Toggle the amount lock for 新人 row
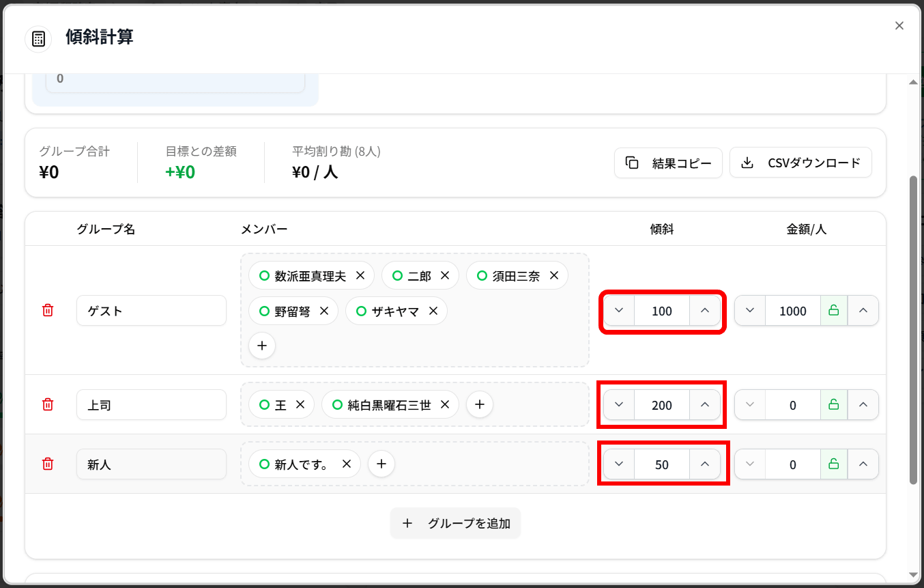Image resolution: width=924 pixels, height=588 pixels. pos(833,464)
